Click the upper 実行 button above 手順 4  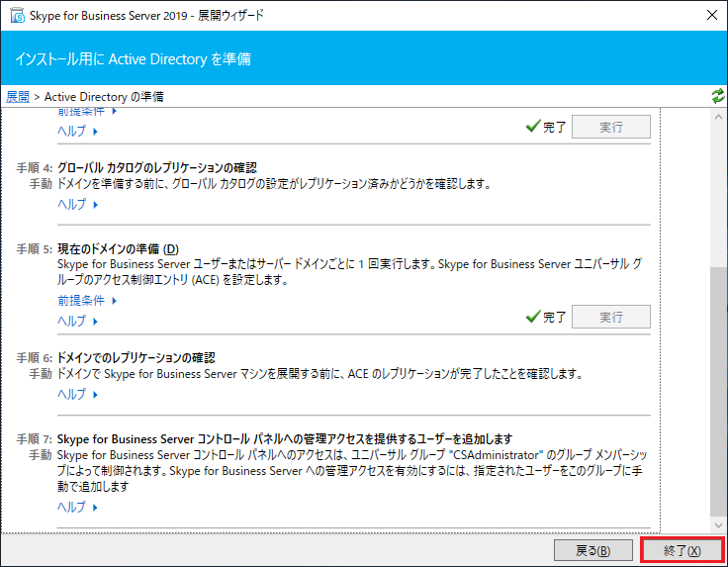611,127
